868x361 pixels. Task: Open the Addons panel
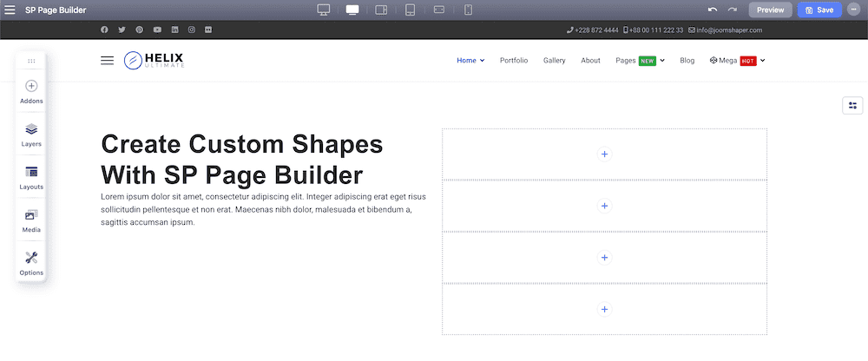click(31, 92)
